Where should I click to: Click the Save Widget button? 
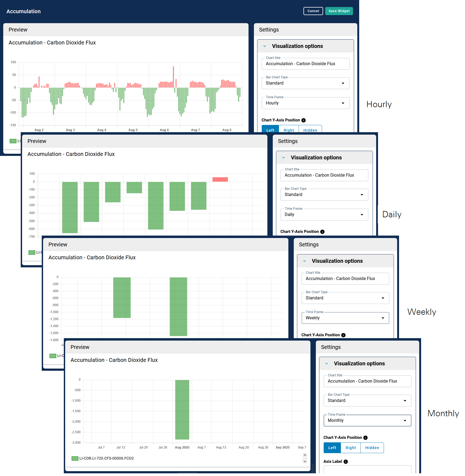(x=339, y=11)
